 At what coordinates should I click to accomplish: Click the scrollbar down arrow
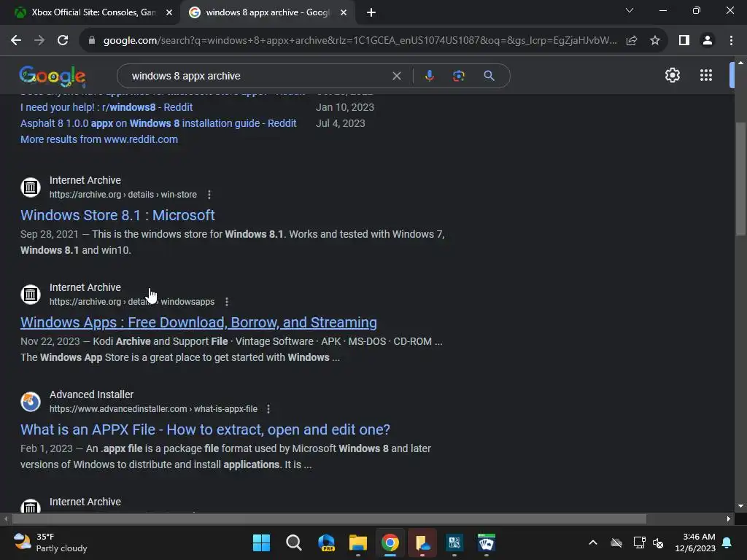[x=740, y=506]
